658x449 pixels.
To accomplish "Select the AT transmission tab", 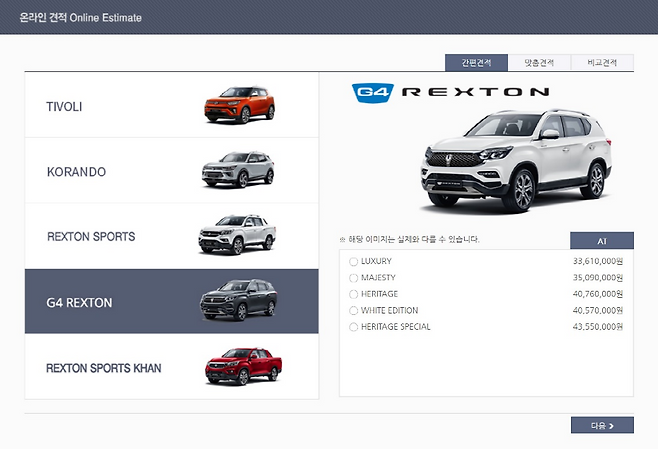I will point(602,241).
